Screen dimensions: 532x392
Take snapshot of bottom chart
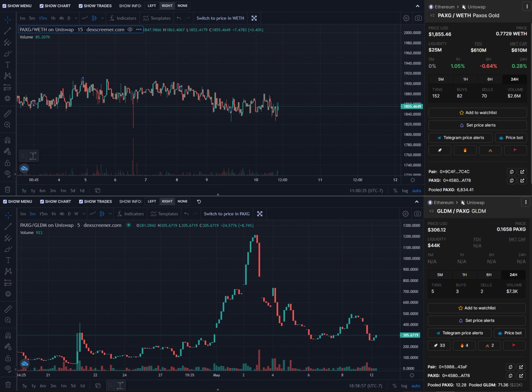[418, 214]
